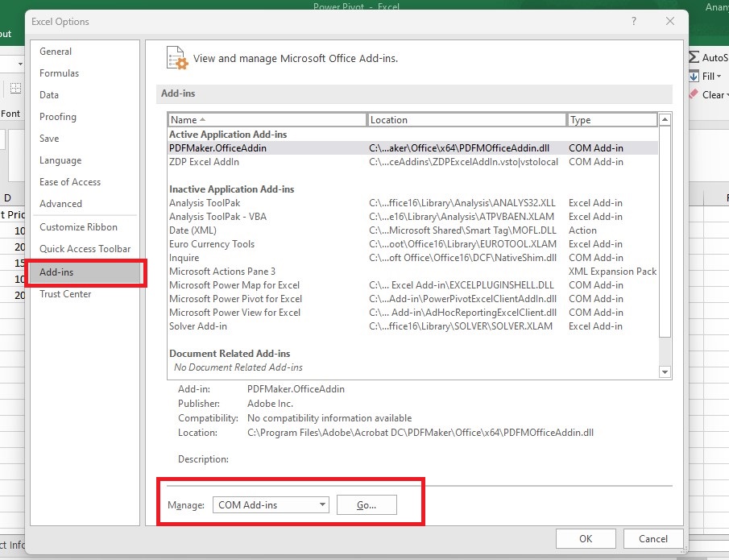Screen dimensions: 729x560
Task: Click the NativeShim.dll location path
Action: click(462, 258)
